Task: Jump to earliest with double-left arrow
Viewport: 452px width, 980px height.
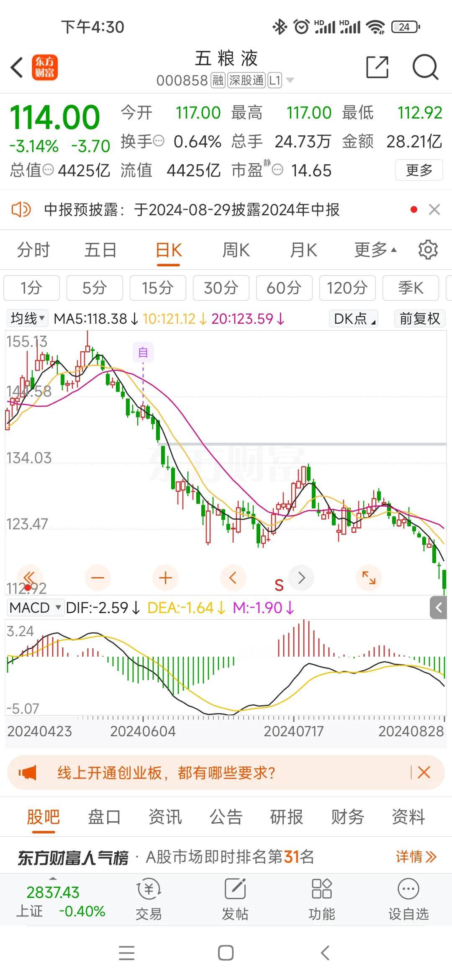Action: (x=29, y=578)
